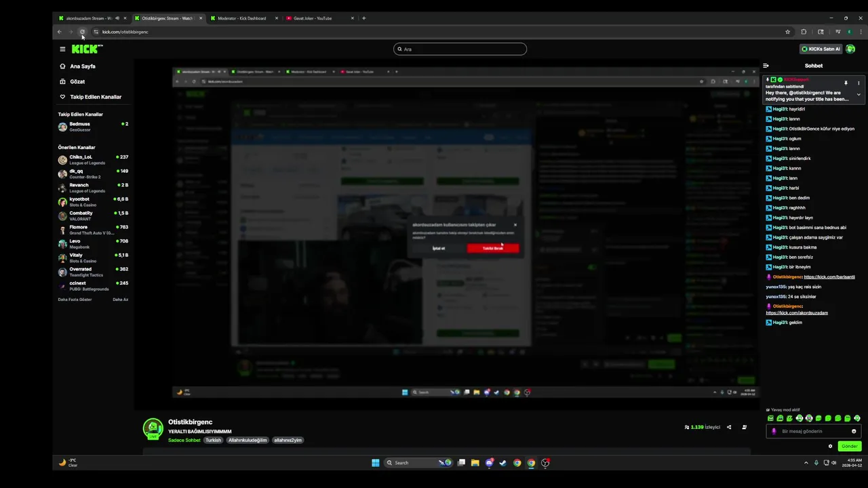868x488 pixels.
Task: Click KICKs Satın Al button
Action: (x=821, y=49)
